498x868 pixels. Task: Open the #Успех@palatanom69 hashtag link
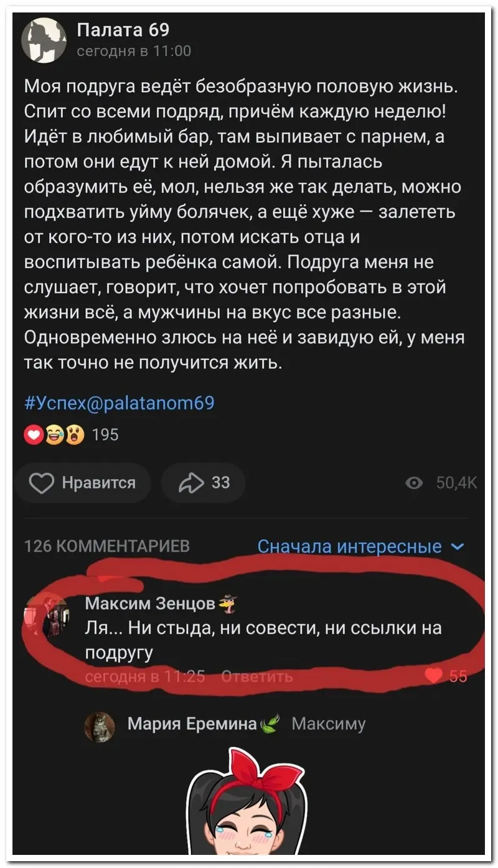click(120, 402)
